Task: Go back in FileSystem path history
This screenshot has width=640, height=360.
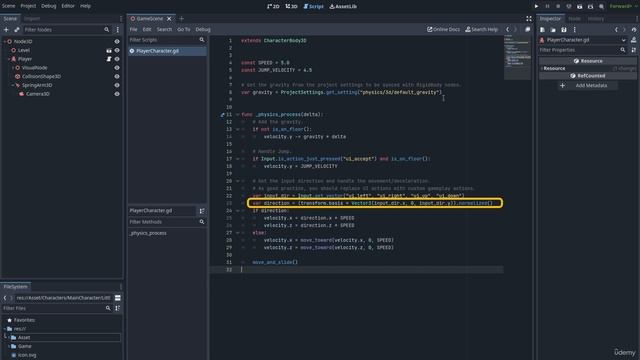Action: point(5,298)
